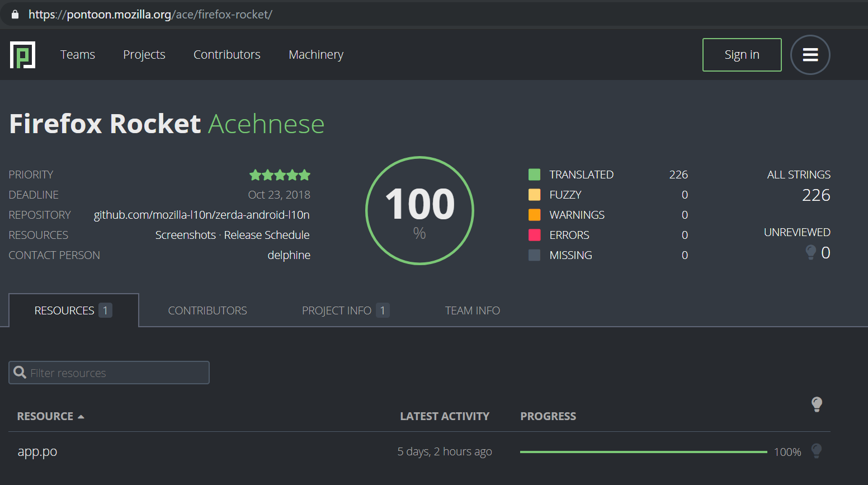
Task: Open Machinery from the top navigation
Action: point(316,55)
